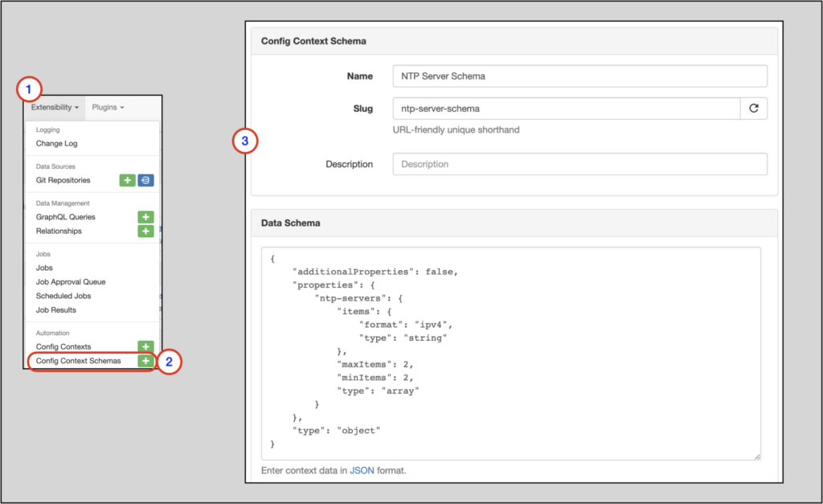Click the 'Data Management' section label

coord(63,203)
